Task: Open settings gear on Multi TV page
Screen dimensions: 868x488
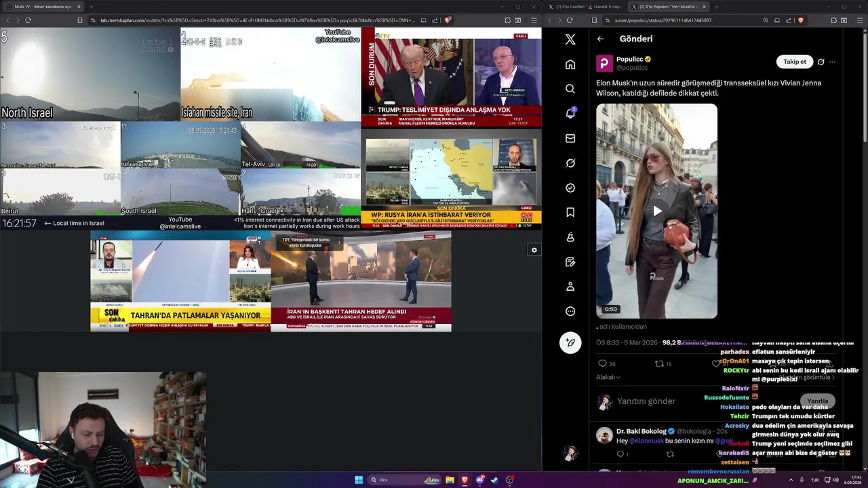Action: coord(534,250)
